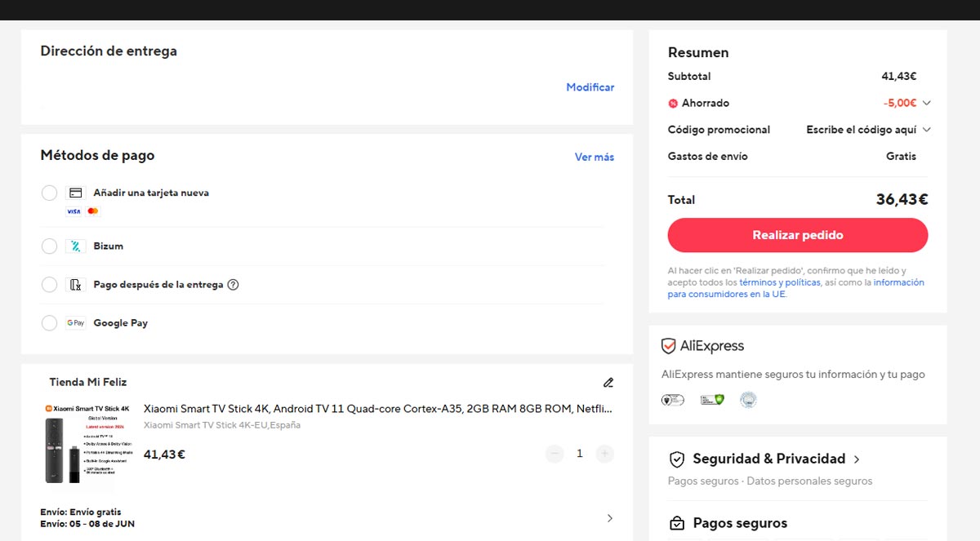980x541 pixels.
Task: Click the Dirección de entrega heading
Action: (x=109, y=51)
